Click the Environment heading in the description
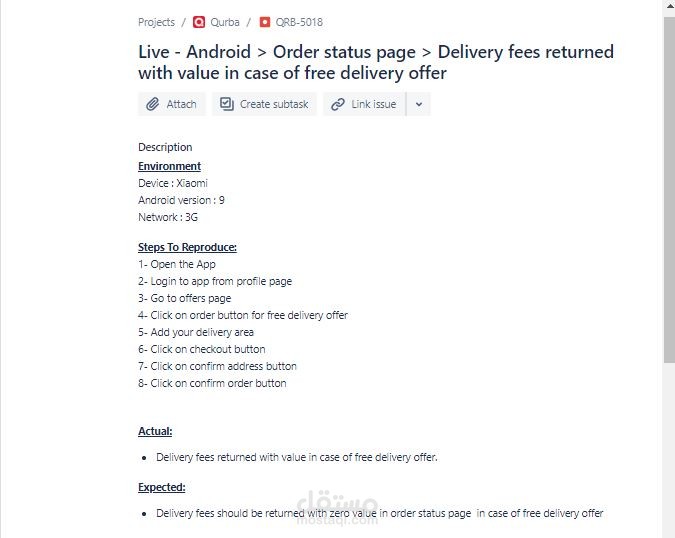Image resolution: width=675 pixels, height=538 pixels. tap(169, 166)
